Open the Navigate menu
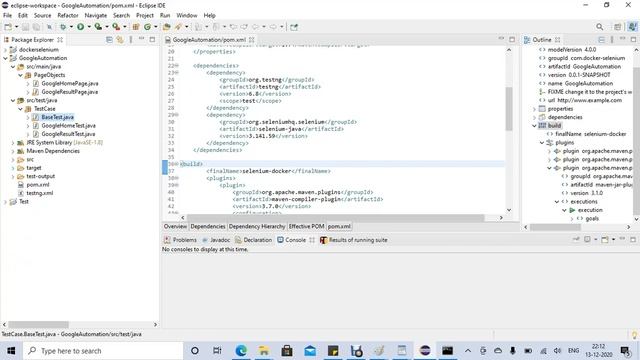640x360 pixels. pos(96,15)
